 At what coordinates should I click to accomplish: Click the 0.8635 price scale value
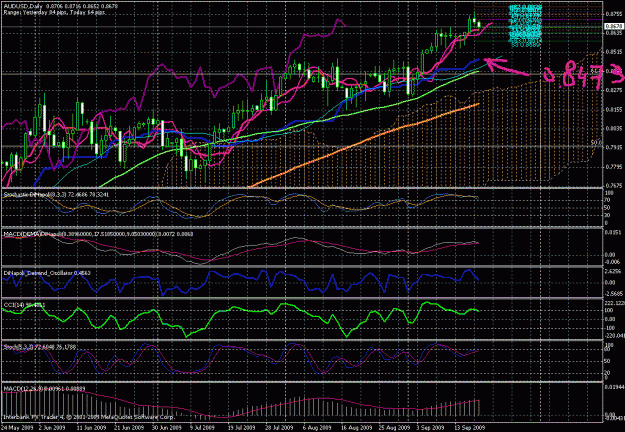[x=614, y=33]
